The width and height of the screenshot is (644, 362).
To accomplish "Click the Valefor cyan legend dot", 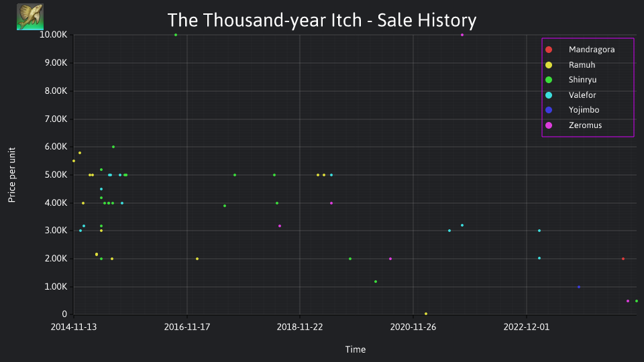I will coord(549,95).
